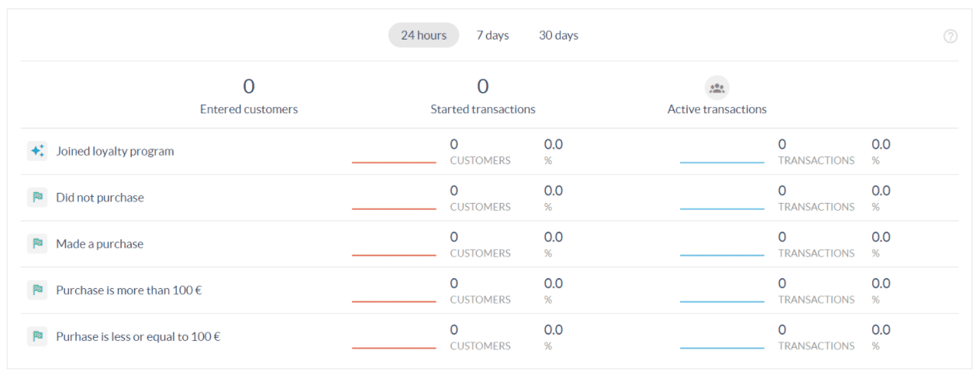Viewport: 980px width, 378px height.
Task: Click the blue transactions bar for Made a purchase
Action: click(x=722, y=255)
